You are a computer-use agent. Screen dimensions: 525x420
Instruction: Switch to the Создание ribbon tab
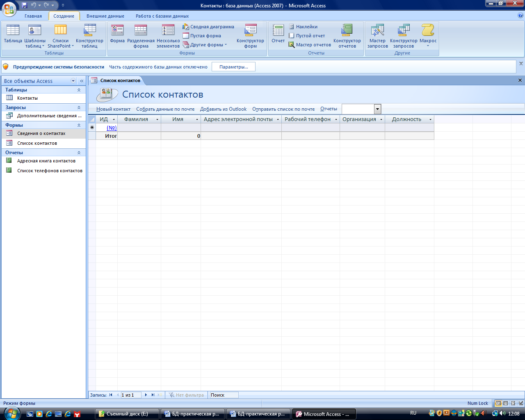(x=64, y=16)
